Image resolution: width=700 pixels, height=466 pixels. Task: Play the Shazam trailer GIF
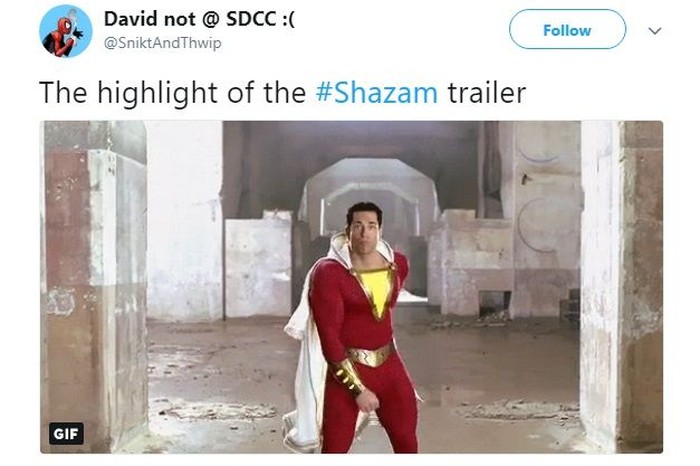[351, 287]
